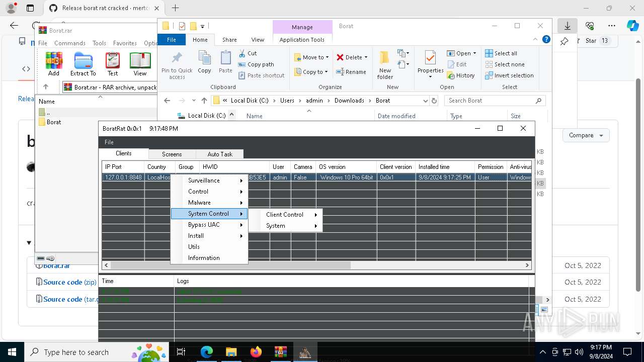Viewport: 644px width, 362px height.
Task: Refresh the Borat folder view
Action: 434,101
